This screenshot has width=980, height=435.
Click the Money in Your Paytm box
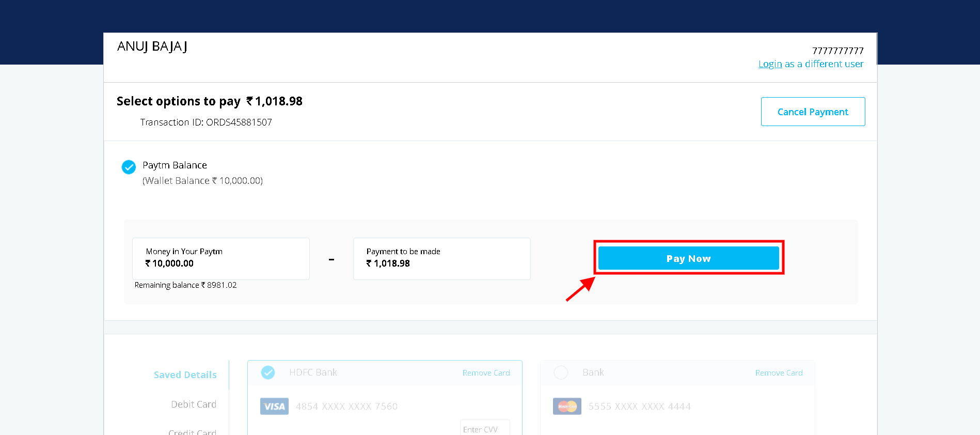(x=221, y=259)
